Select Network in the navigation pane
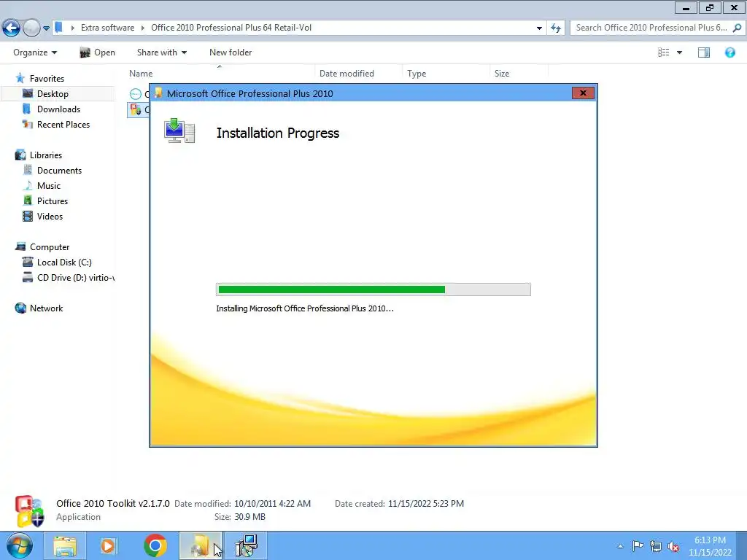The image size is (747, 560). 46,308
